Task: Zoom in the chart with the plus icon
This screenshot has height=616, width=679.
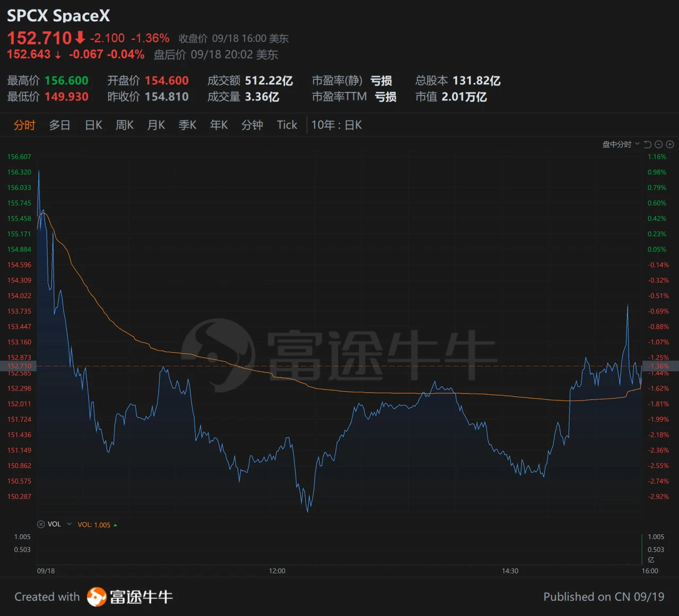Action: point(670,144)
